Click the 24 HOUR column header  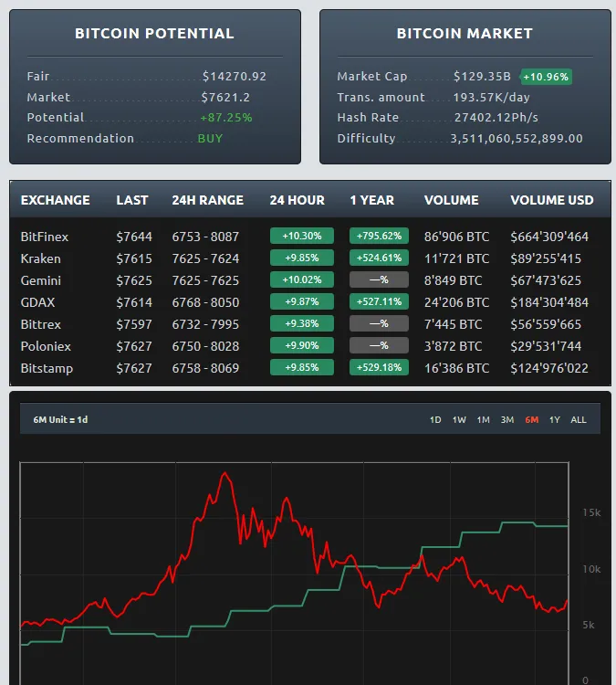(x=298, y=200)
